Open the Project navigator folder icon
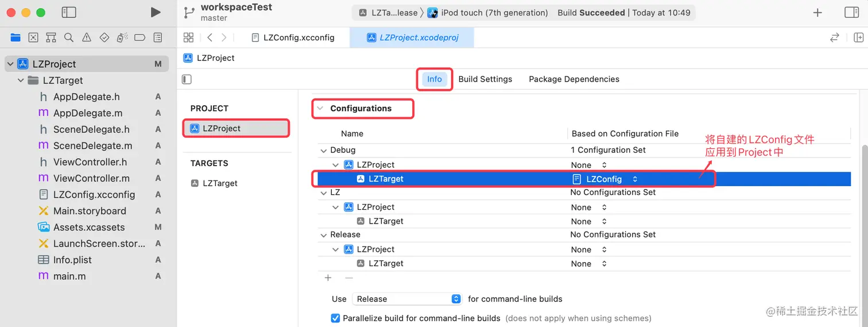Viewport: 868px width, 327px height. 15,37
